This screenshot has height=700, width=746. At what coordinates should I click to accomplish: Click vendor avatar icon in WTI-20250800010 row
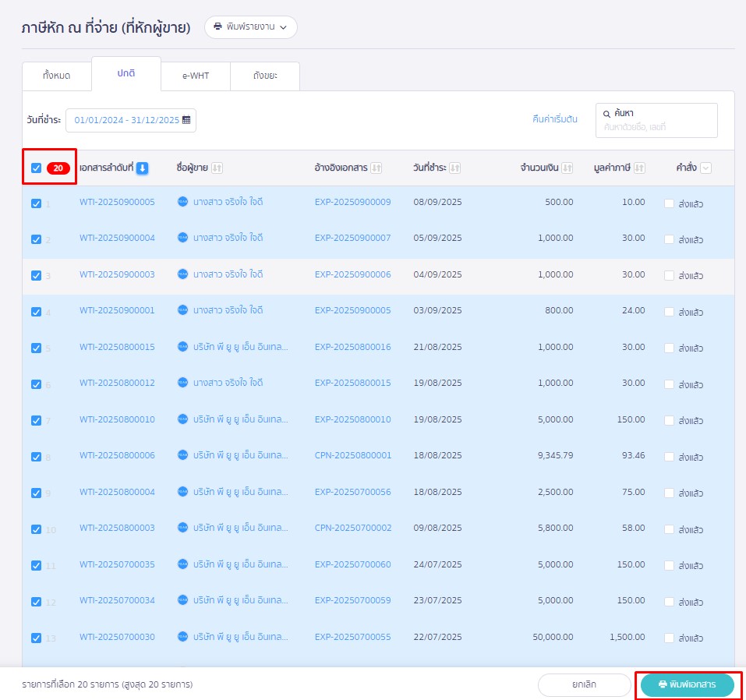(182, 419)
